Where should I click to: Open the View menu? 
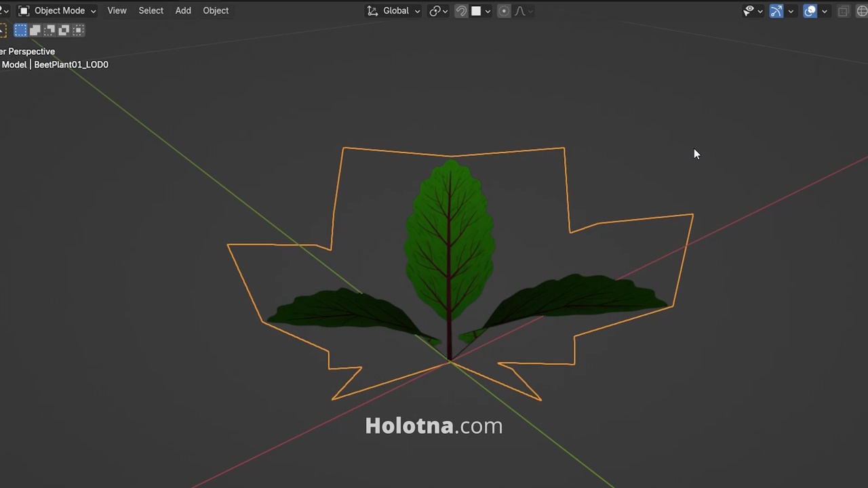[117, 11]
